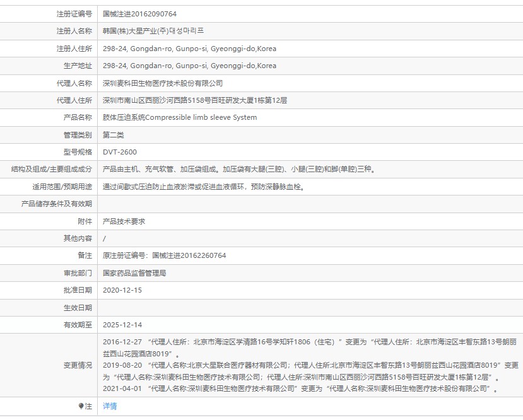Select remark 原注册证编号：国械注进20162260764
The height and width of the screenshot is (420, 523).
pyautogui.click(x=165, y=255)
